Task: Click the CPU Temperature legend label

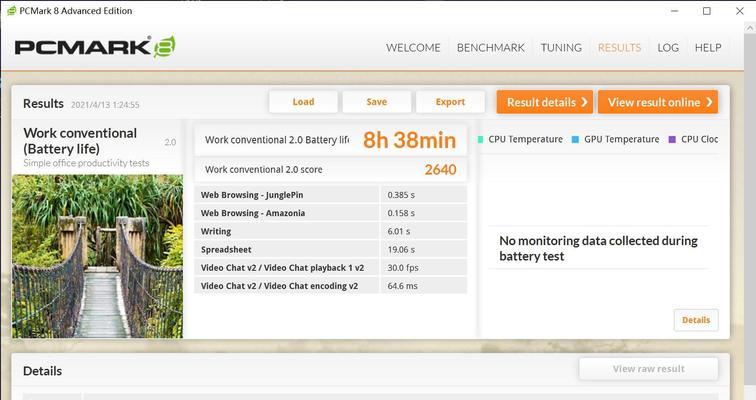Action: (526, 139)
